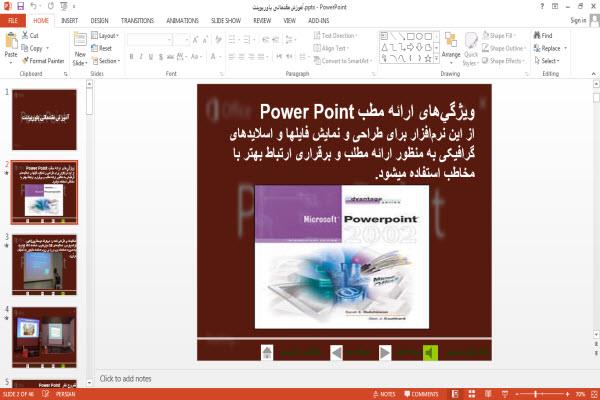Click the previous arrow button on slide
The image size is (600, 400).
(336, 353)
